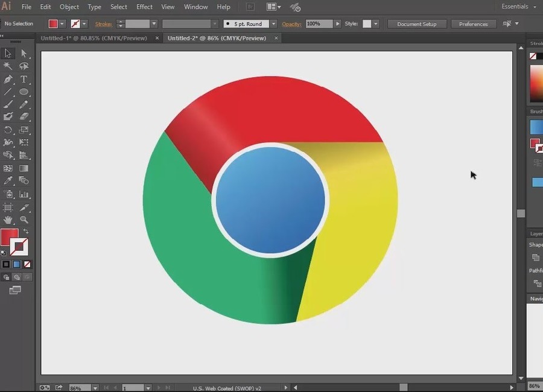Open Preferences from the control bar
The image size is (543, 392).
(474, 24)
